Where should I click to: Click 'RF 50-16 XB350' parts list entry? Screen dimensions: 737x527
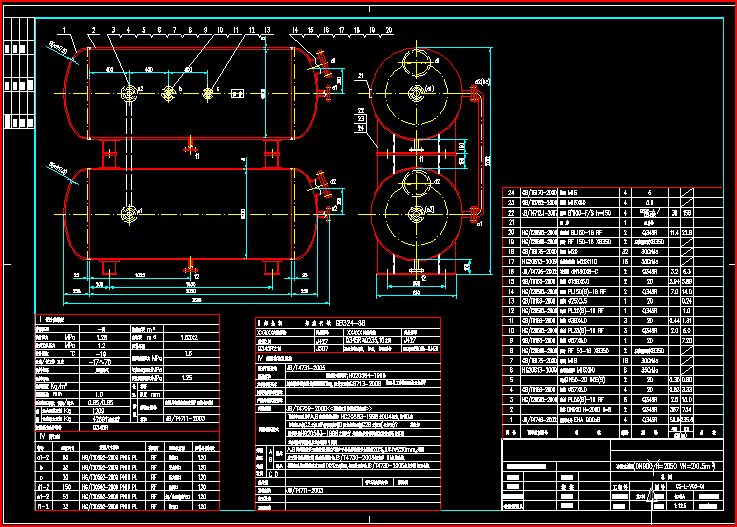coord(588,350)
